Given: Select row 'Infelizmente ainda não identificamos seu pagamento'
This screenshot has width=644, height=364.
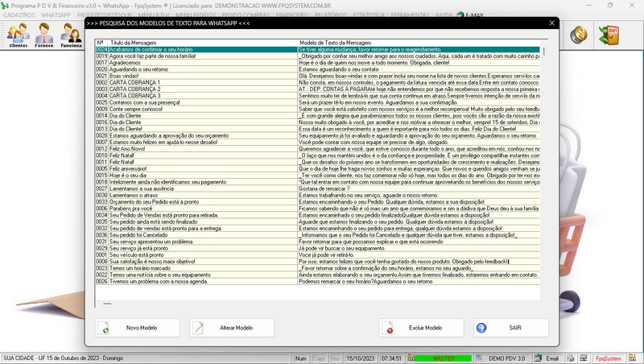Looking at the screenshot, I should pos(317,182).
